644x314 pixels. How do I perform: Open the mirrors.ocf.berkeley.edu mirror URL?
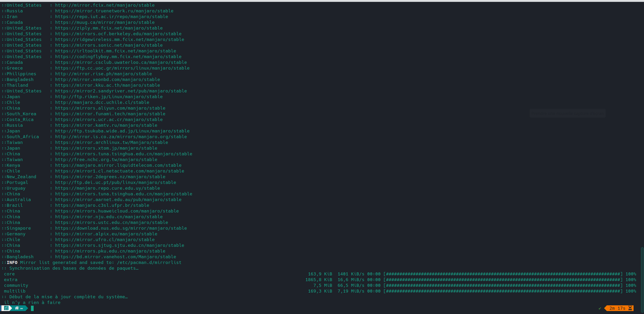tap(118, 34)
